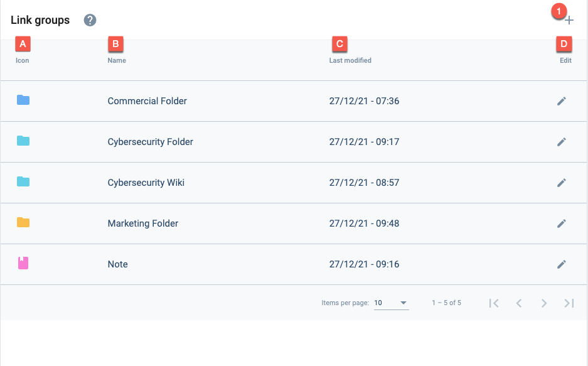Click the yellow Marketing Folder icon
588x366 pixels.
[23, 222]
